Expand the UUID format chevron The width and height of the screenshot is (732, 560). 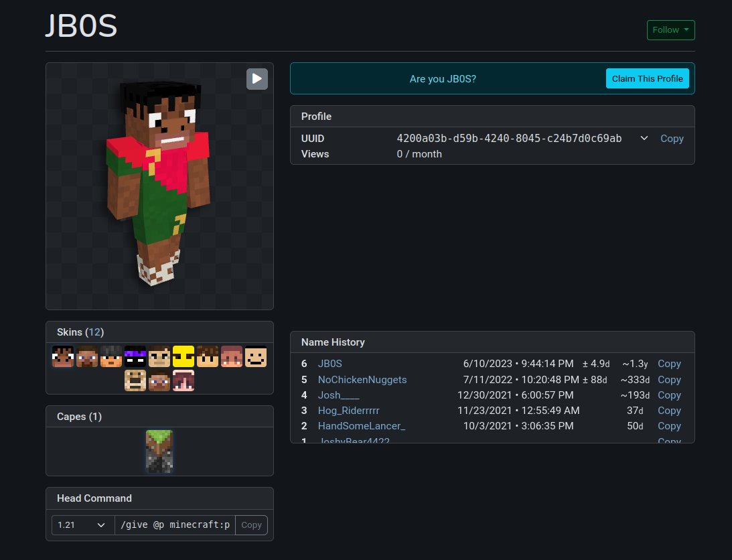tap(644, 138)
